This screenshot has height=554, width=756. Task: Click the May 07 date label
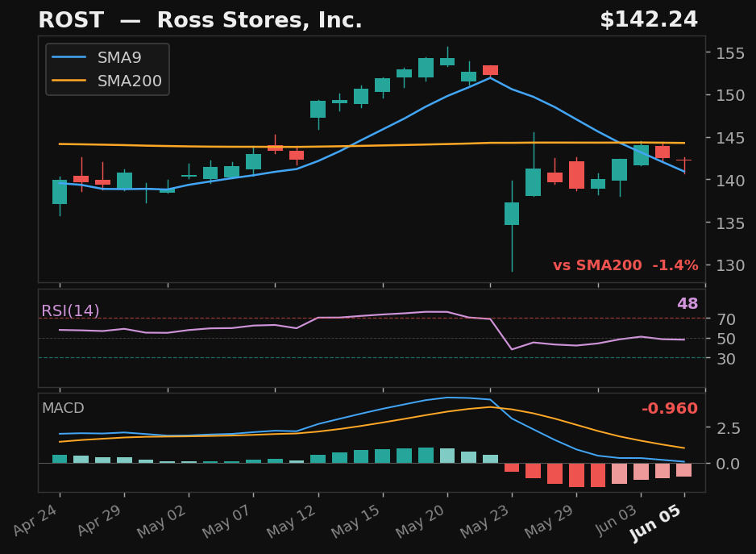(x=226, y=521)
